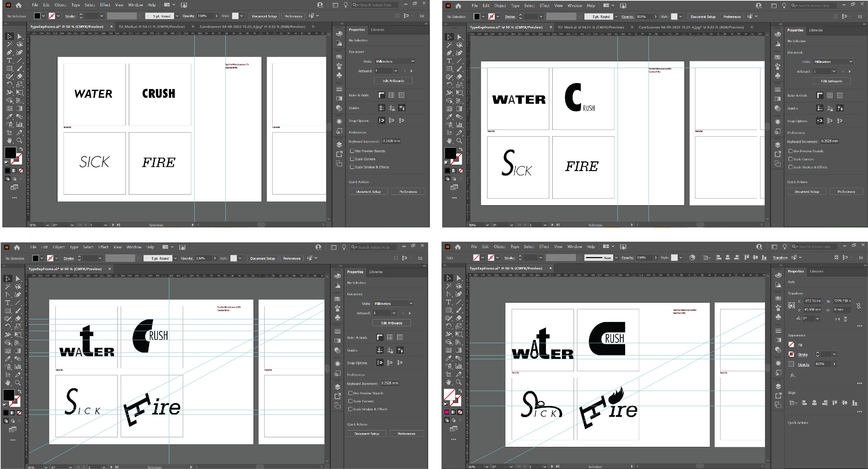Enable Use Preview Bounds in top-left window

tap(352, 151)
